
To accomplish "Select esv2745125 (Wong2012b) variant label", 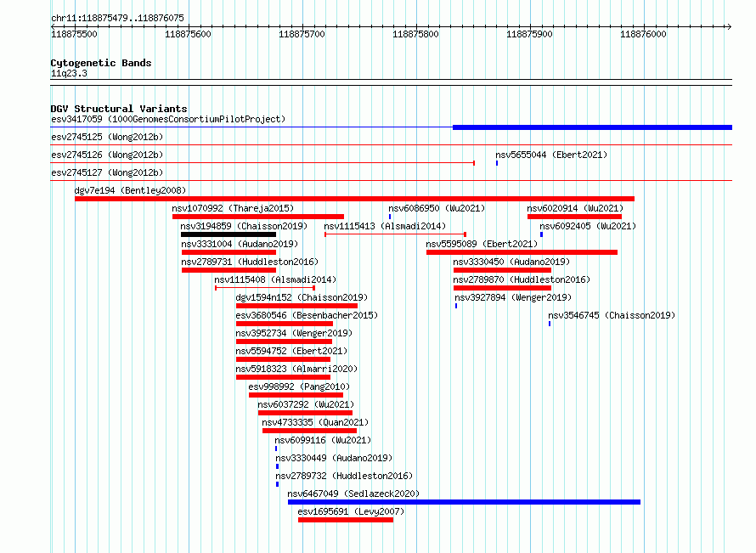I will point(107,137).
